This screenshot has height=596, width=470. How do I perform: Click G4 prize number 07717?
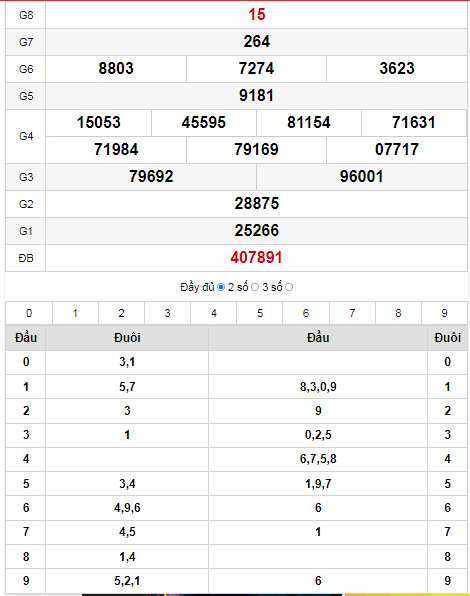point(397,150)
